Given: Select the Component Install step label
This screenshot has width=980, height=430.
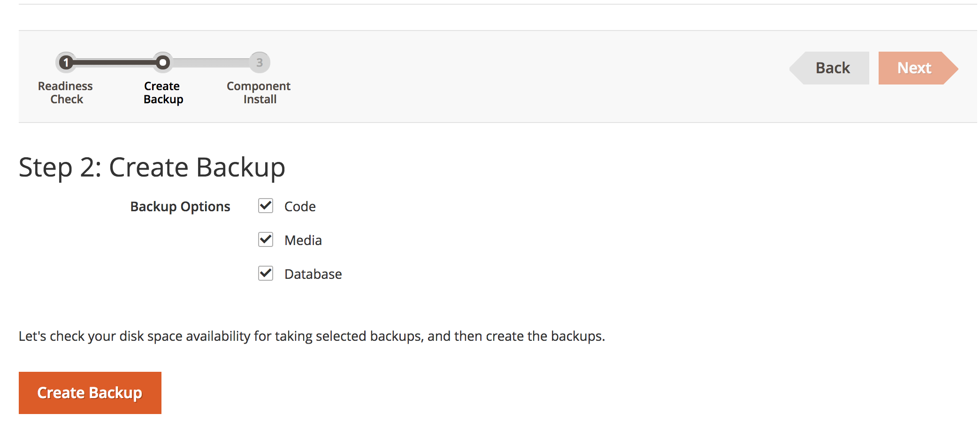Looking at the screenshot, I should 259,92.
